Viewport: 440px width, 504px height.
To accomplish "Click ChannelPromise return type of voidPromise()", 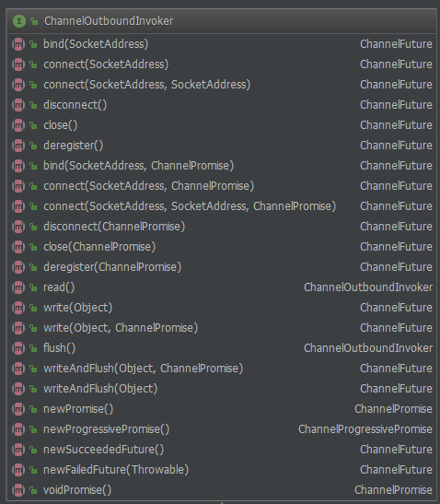I will coord(393,490).
